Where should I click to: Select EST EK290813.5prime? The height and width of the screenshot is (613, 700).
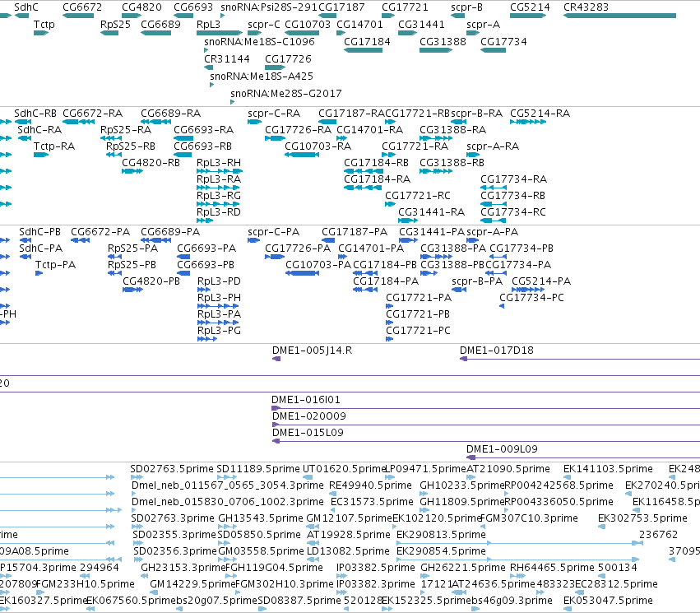pyautogui.click(x=441, y=535)
